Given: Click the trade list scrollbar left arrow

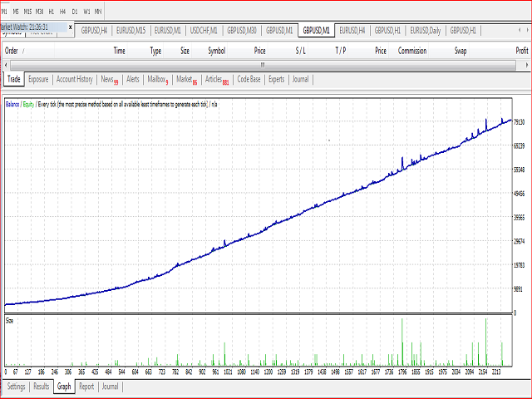Looking at the screenshot, I should pyautogui.click(x=6, y=65).
